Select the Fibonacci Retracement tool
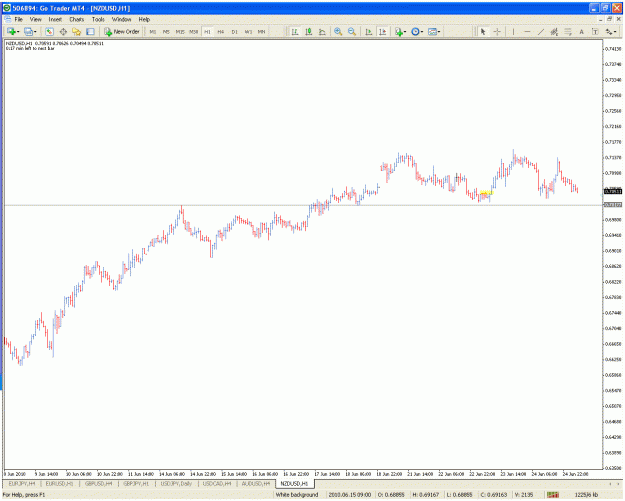625x501 pixels. coord(568,31)
